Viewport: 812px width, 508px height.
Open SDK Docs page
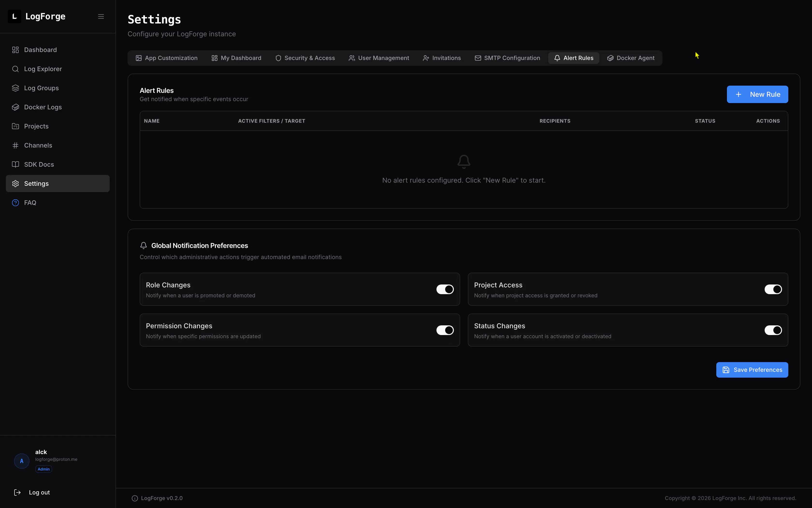pos(58,165)
